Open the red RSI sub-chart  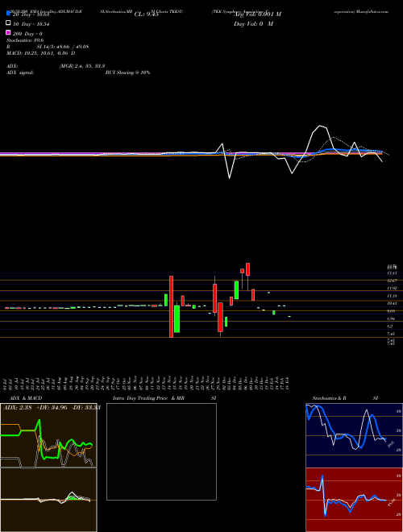pos(354,500)
